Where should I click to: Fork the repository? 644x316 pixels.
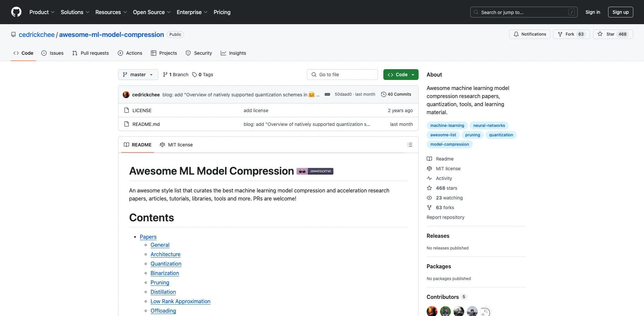(571, 34)
